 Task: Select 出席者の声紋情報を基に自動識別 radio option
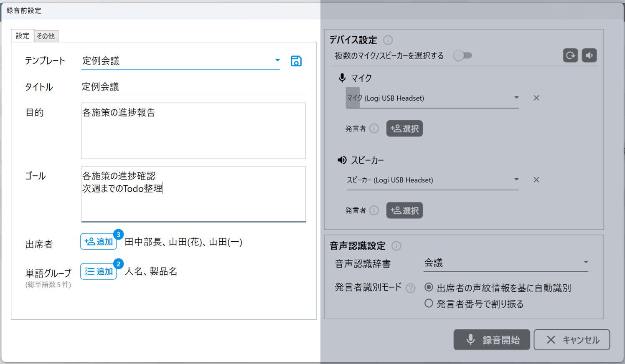pos(429,287)
